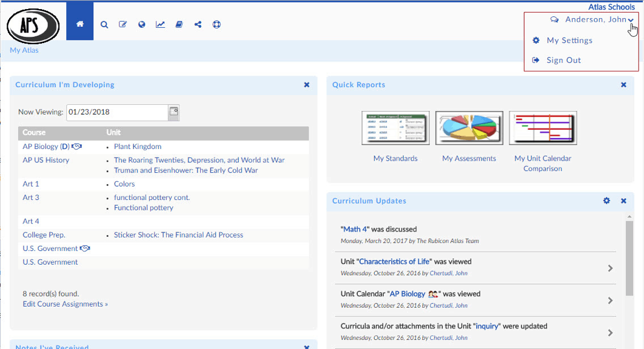644x349 pixels.
Task: Open the globe icon in toolbar
Action: pyautogui.click(x=142, y=25)
